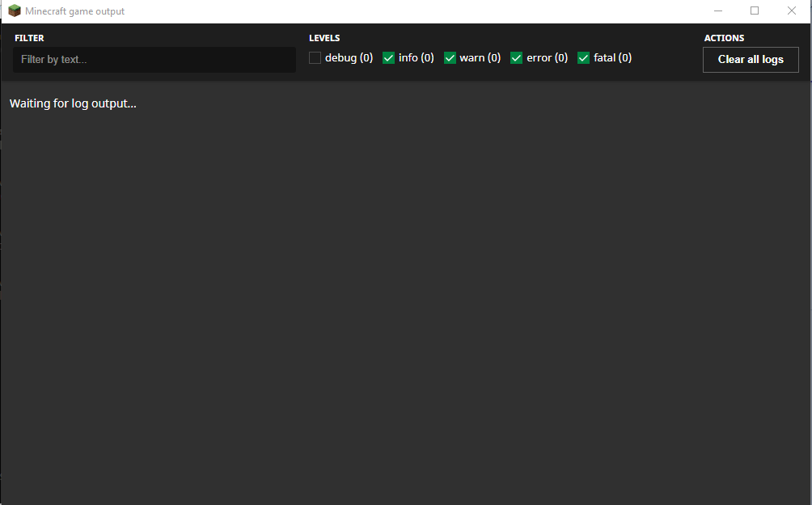The image size is (812, 505).
Task: Minimize the Minecraft game output window
Action: pos(717,11)
